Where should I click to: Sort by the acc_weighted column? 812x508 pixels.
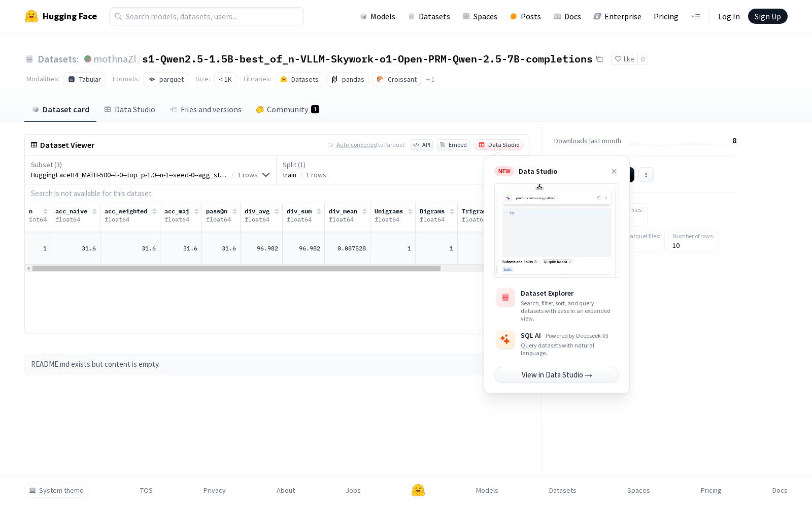(154, 211)
